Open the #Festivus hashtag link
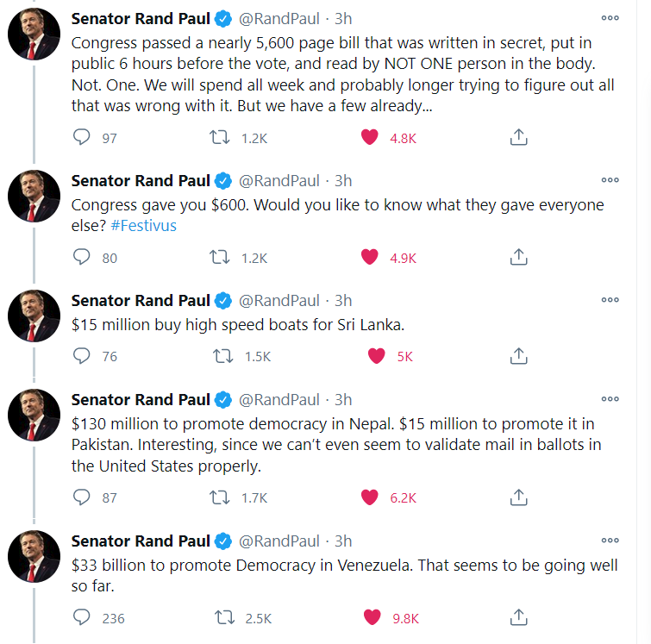The width and height of the screenshot is (651, 644). (x=144, y=226)
